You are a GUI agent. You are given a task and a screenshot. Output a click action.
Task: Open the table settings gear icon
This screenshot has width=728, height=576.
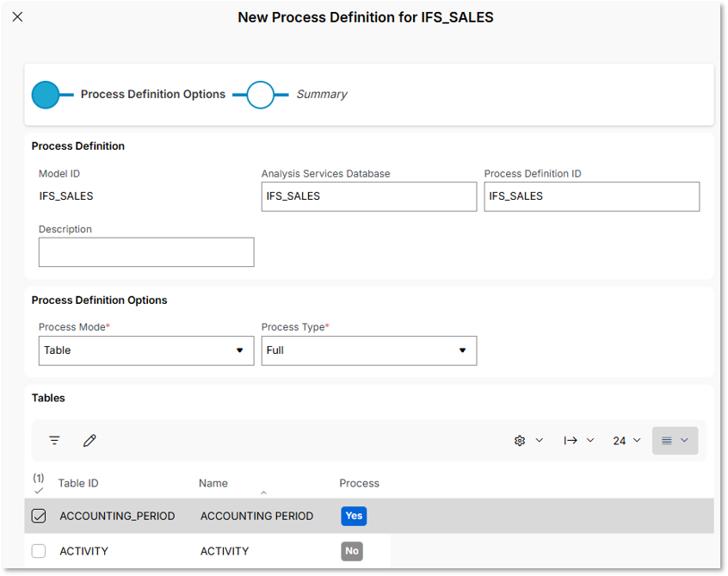pyautogui.click(x=520, y=440)
